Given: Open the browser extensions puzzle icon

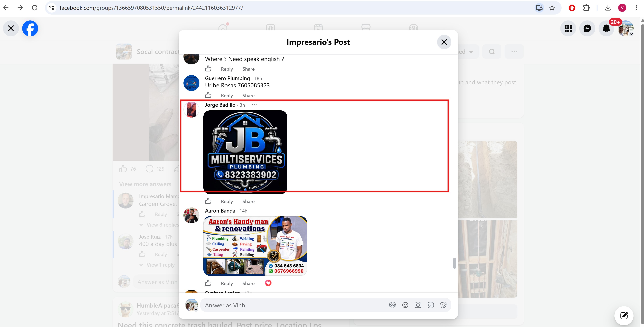Looking at the screenshot, I should (x=586, y=8).
